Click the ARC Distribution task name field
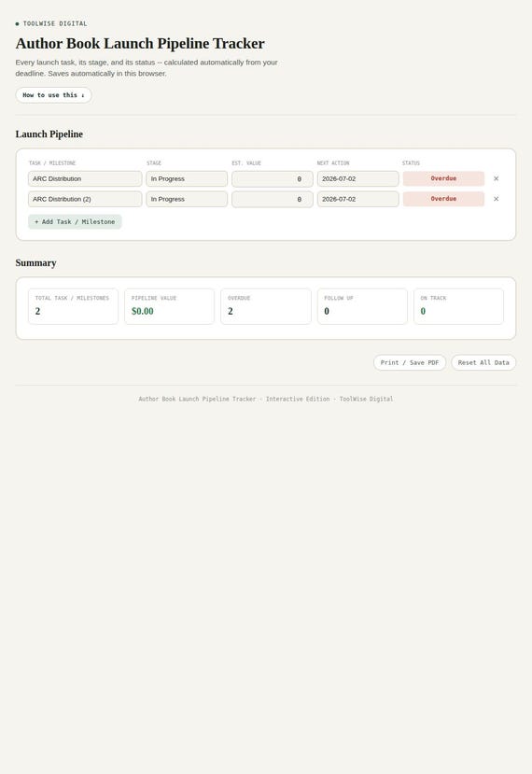Viewport: 532px width, 774px height. (85, 178)
